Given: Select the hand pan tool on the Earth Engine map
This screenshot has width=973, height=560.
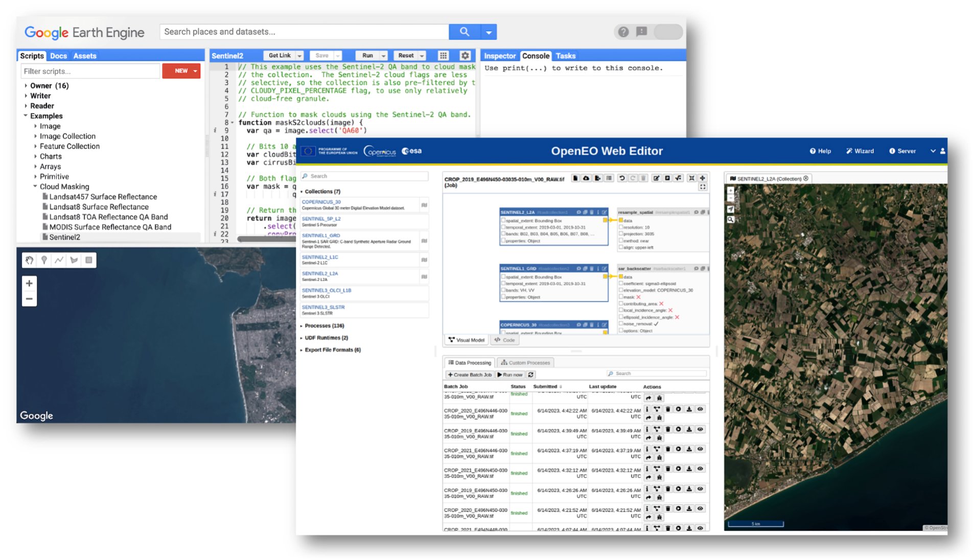Looking at the screenshot, I should click(x=30, y=260).
